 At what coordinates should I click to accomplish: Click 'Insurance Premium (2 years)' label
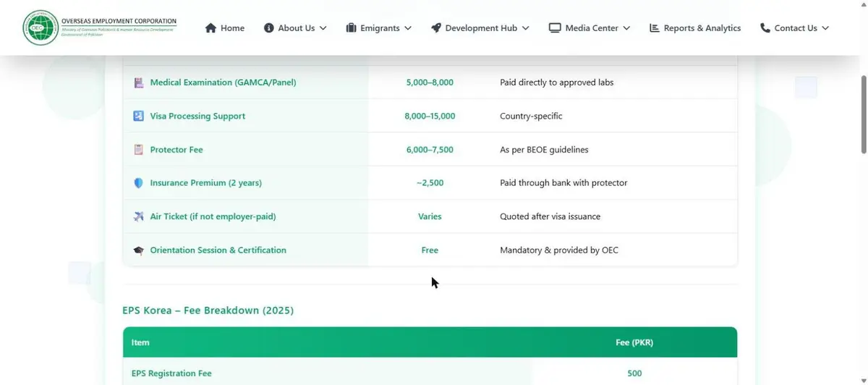[x=206, y=183]
